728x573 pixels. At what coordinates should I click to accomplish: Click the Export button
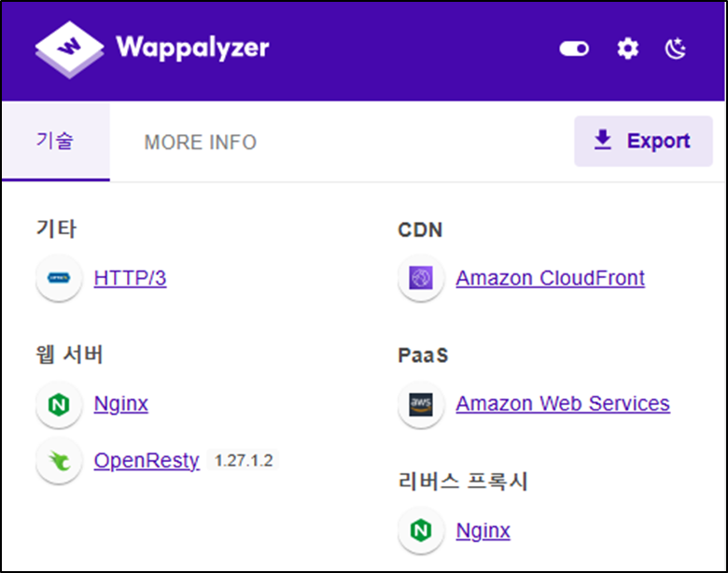pyautogui.click(x=643, y=141)
